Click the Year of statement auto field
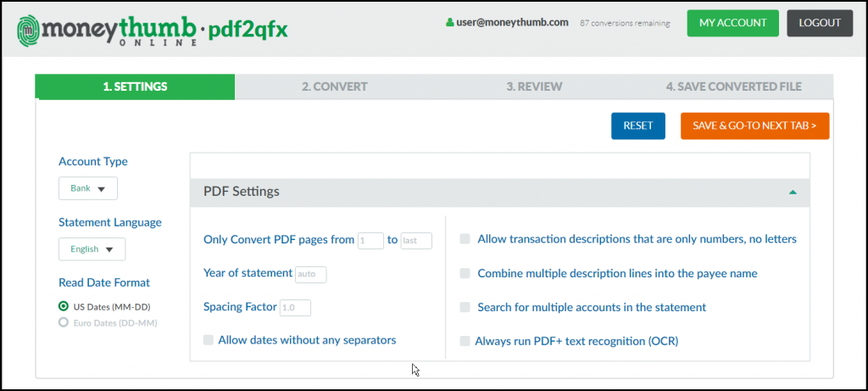Image resolution: width=868 pixels, height=391 pixels. coord(310,274)
